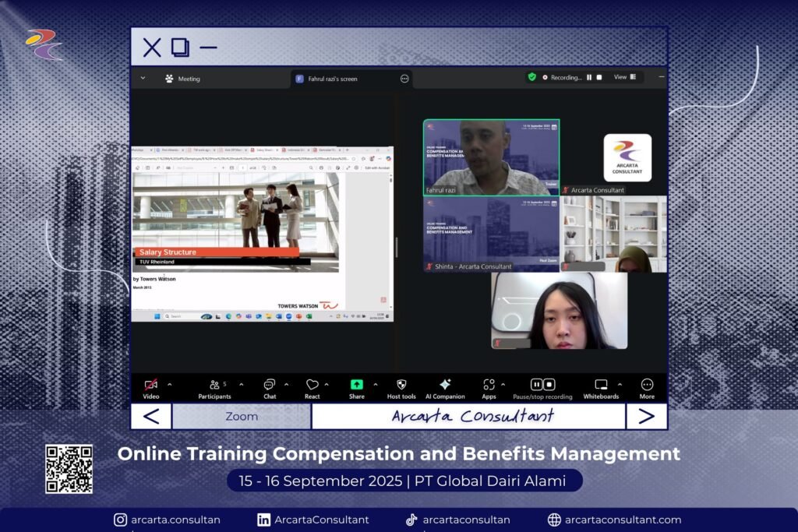
Task: Click the More button in toolbar
Action: 647,386
